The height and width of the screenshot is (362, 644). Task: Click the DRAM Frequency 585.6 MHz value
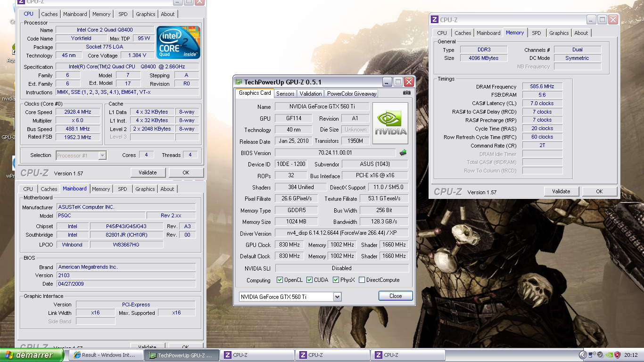tap(542, 87)
